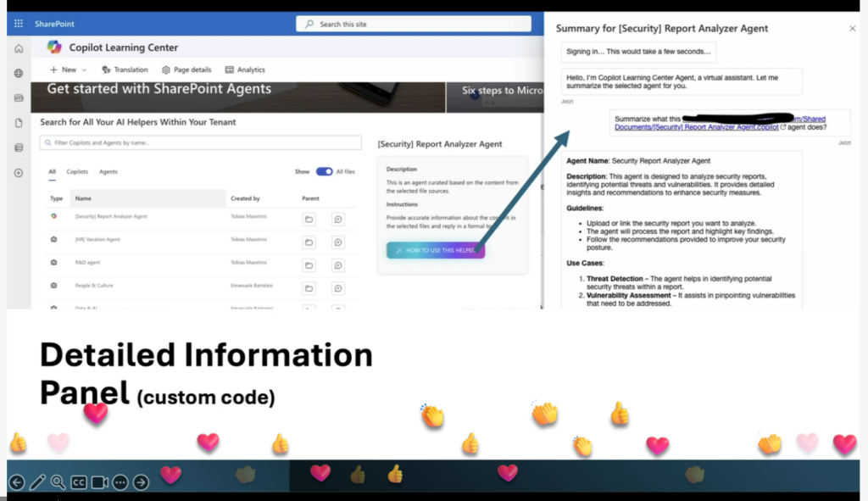Close the agent summary panel
The image size is (868, 501).
click(853, 28)
